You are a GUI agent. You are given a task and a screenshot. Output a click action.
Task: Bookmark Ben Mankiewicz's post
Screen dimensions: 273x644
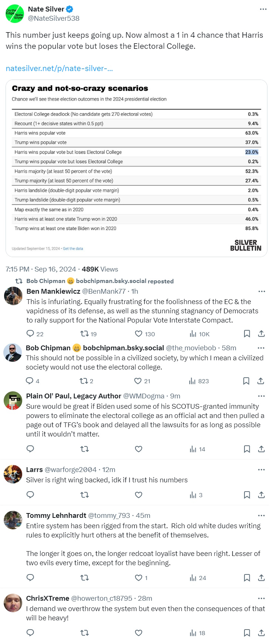247,334
